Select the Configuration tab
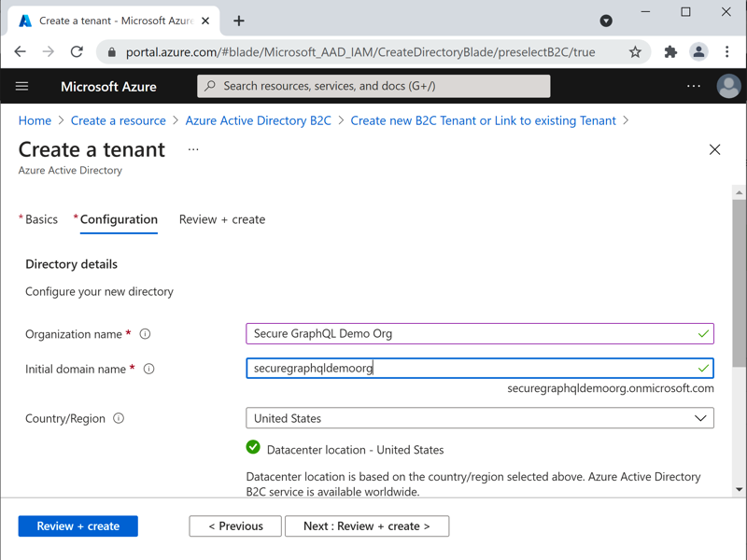The width and height of the screenshot is (747, 560). [119, 219]
